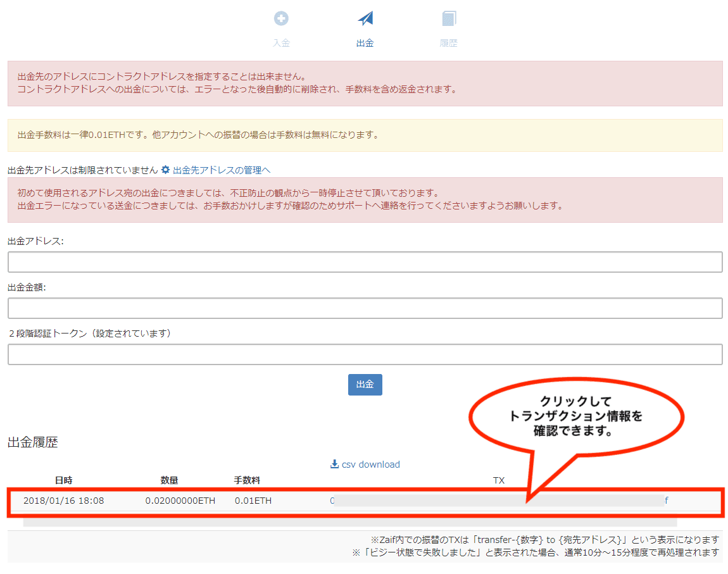
Task: Switch to the 入金 tab label
Action: [x=281, y=44]
